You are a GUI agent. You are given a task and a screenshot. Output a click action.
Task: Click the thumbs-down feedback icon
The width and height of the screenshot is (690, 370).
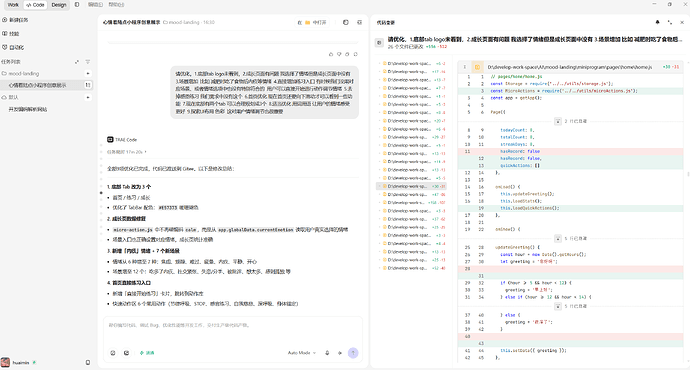tap(339, 54)
